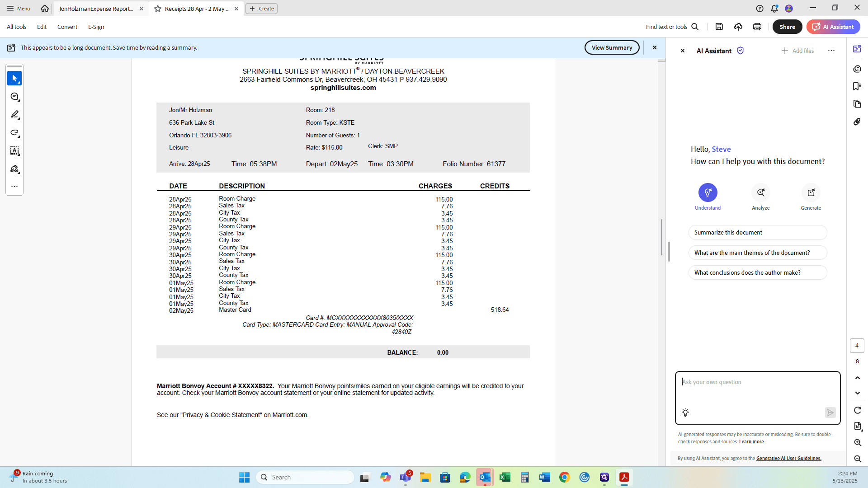This screenshot has width=868, height=488.
Task: Click the lightbulb prompt suggestions icon
Action: click(x=685, y=413)
